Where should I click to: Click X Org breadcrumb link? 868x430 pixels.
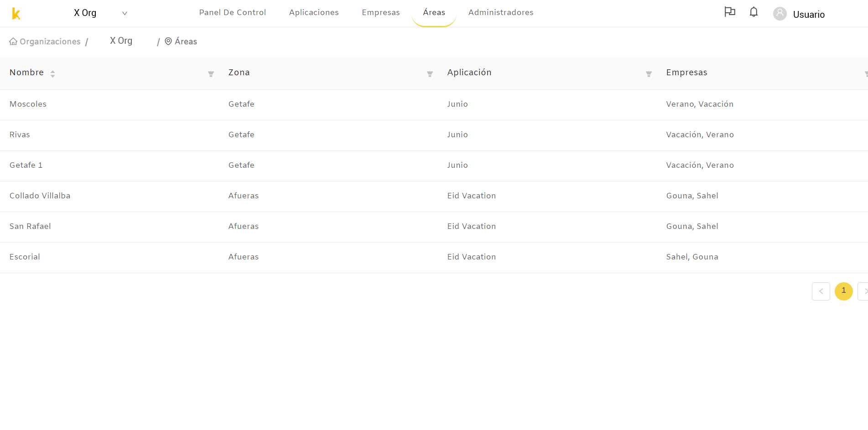[x=121, y=41]
